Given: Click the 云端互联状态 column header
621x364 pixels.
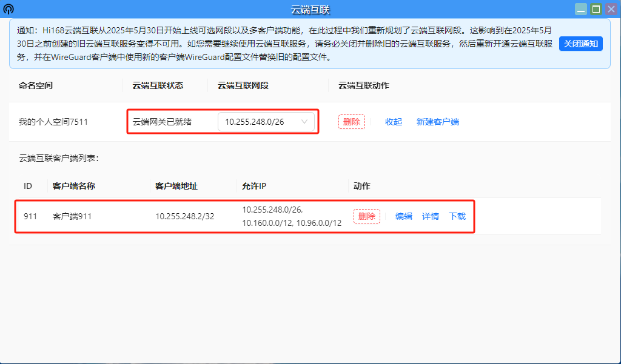Looking at the screenshot, I should [x=158, y=85].
